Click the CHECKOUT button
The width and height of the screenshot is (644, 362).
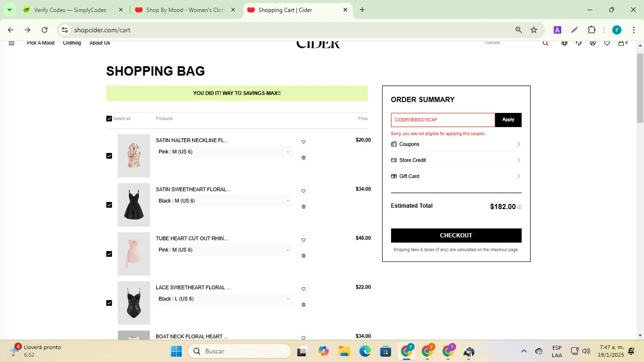pyautogui.click(x=456, y=235)
